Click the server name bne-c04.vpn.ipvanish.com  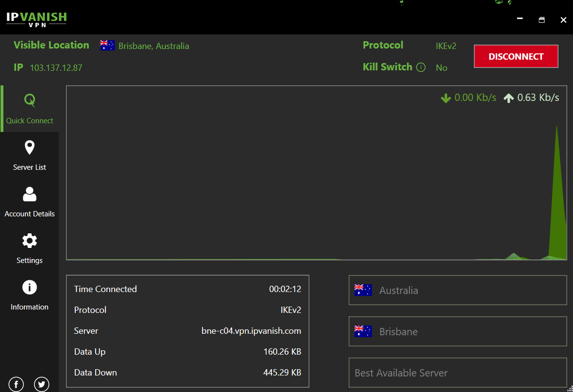click(251, 330)
